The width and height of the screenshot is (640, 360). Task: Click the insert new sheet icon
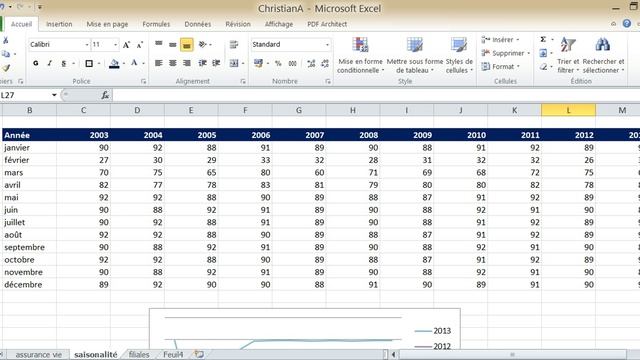[199, 354]
